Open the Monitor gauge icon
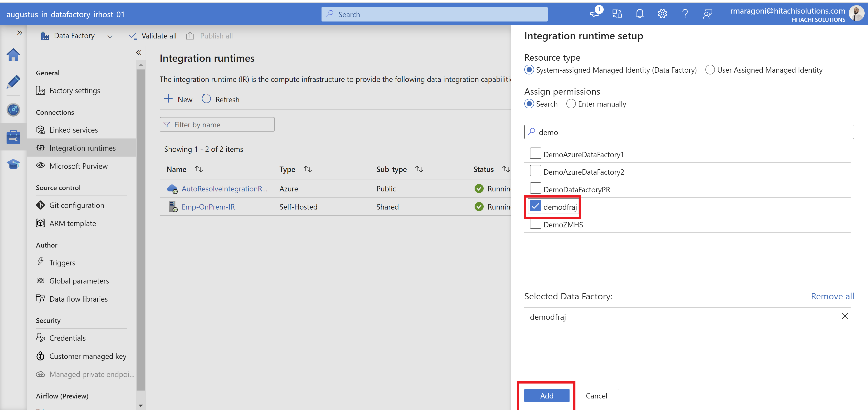Screen dimensions: 868x410 pos(13,110)
